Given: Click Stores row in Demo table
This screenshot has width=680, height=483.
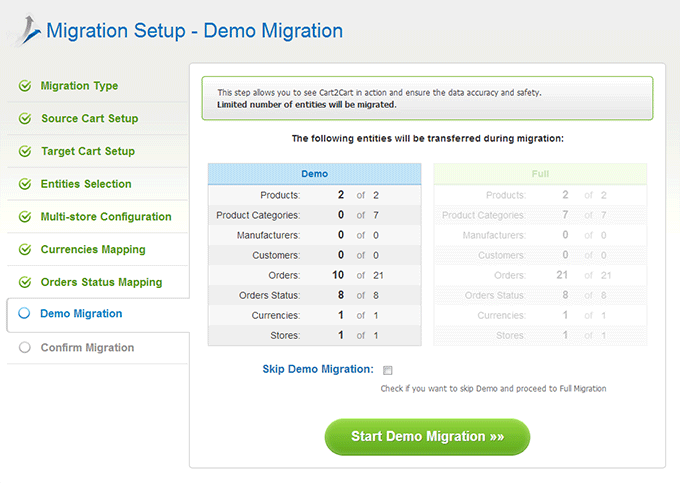Looking at the screenshot, I should click(x=314, y=335).
